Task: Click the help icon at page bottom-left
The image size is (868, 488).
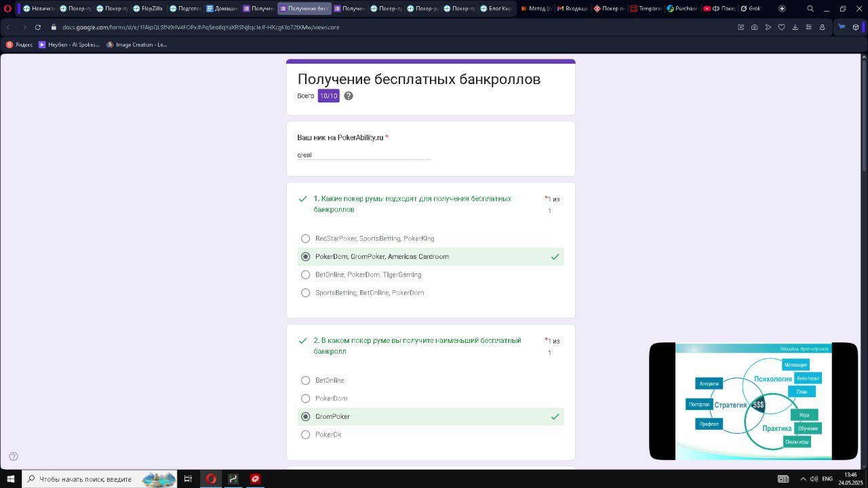Action: [14, 456]
